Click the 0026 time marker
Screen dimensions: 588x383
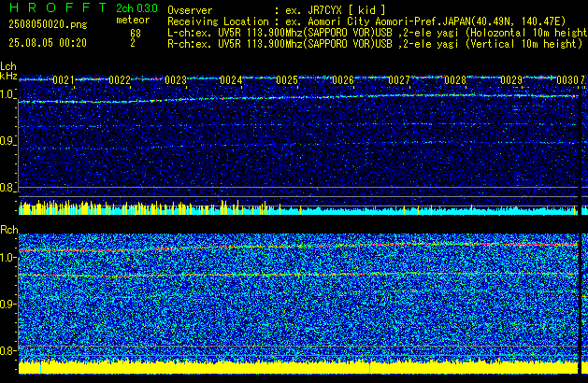point(343,80)
